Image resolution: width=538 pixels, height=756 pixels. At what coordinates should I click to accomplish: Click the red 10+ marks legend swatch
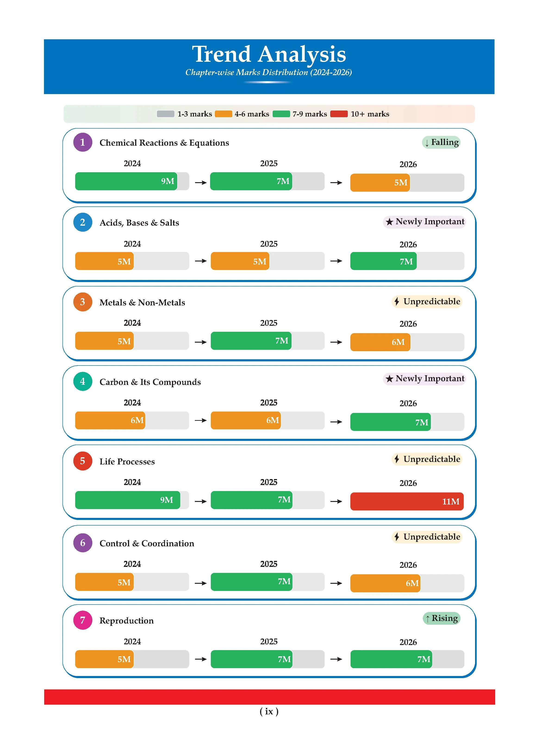point(339,114)
